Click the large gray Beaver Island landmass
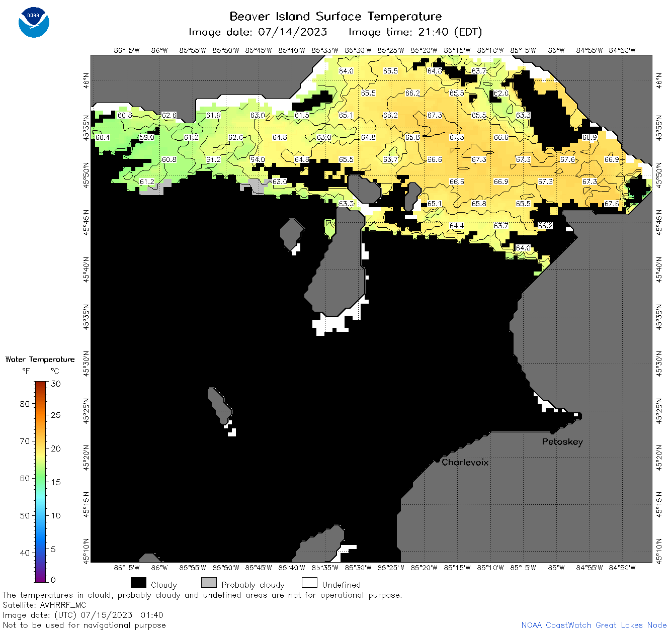Screen dimensions: 672x633 pos(340,266)
